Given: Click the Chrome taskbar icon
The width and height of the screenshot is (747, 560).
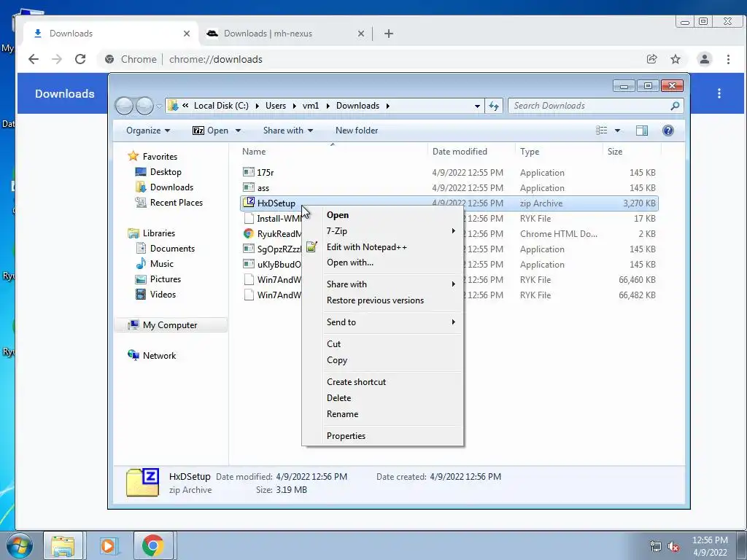Looking at the screenshot, I should point(153,545).
